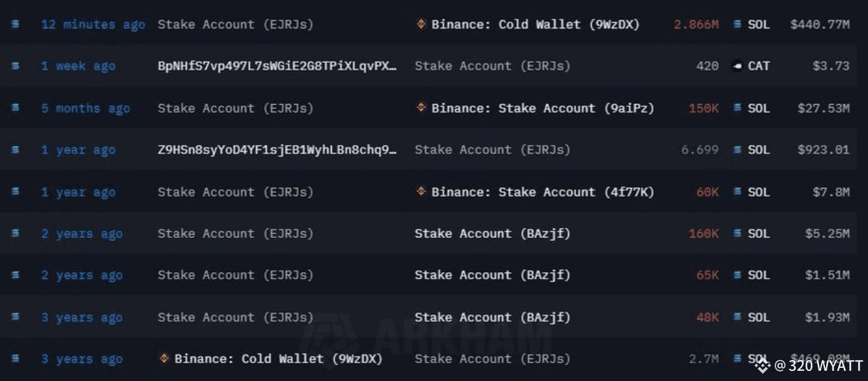The width and height of the screenshot is (868, 381).
Task: Open Stake Account (EJRJs) sender in the top row
Action: point(236,25)
